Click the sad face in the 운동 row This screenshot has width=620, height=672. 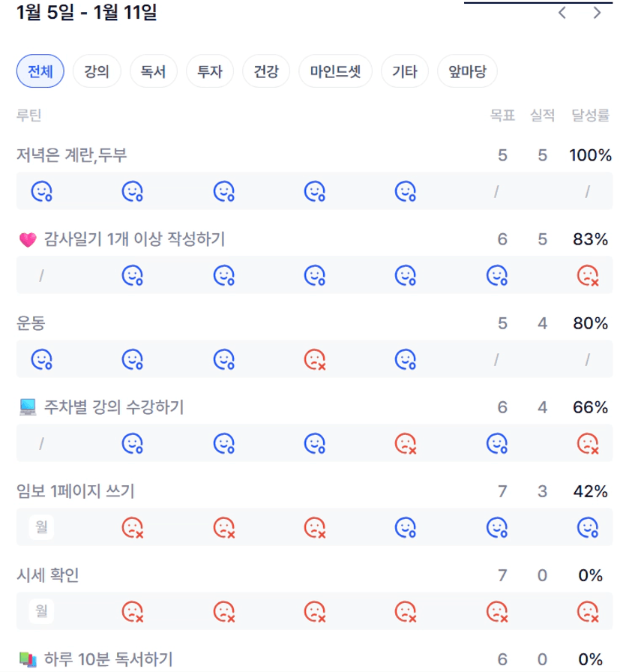click(x=314, y=360)
